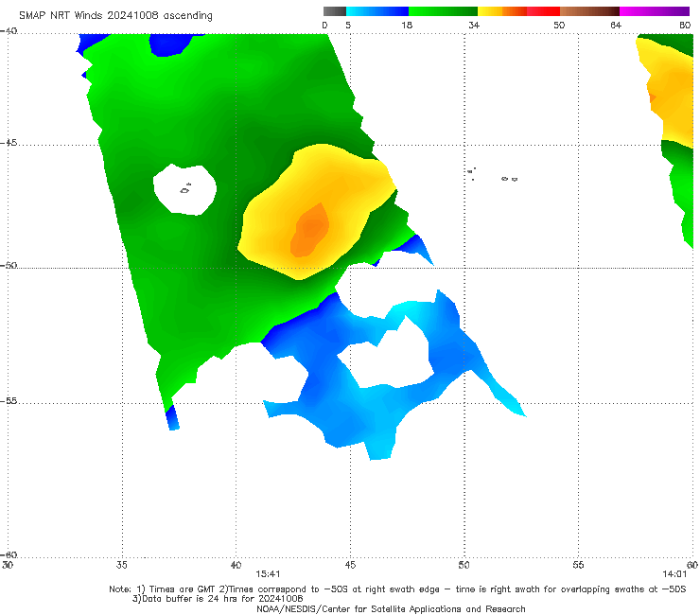Pick the gray segment of the wind colorbar

click(335, 11)
